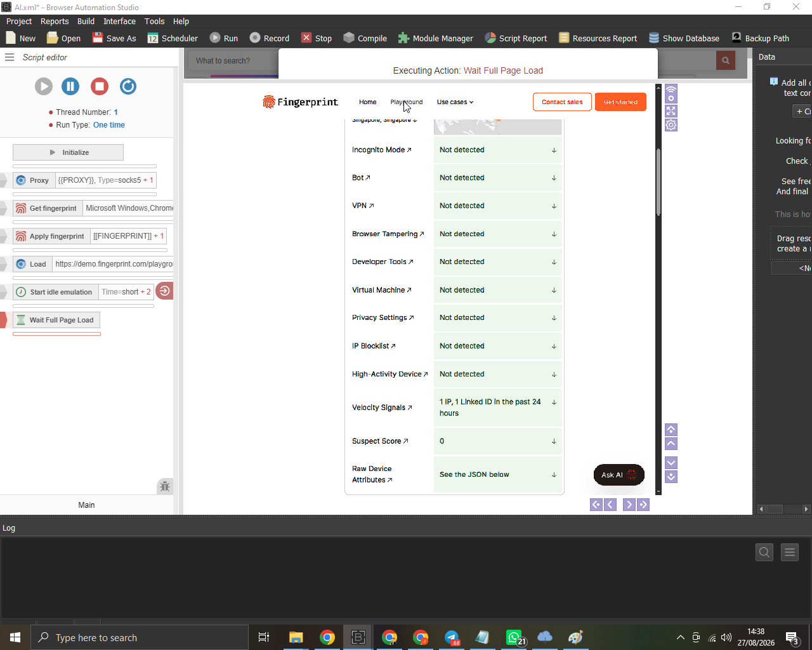
Task: Click Backup Path
Action: pos(760,38)
